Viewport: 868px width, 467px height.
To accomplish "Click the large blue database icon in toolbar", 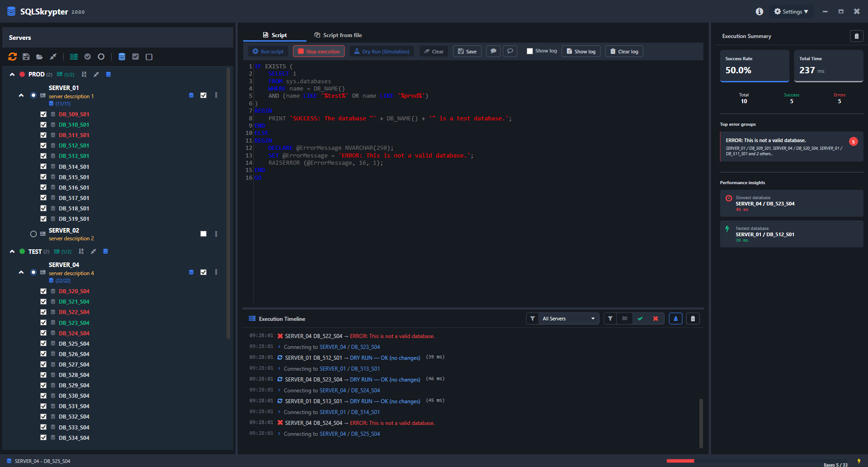I will pyautogui.click(x=122, y=57).
